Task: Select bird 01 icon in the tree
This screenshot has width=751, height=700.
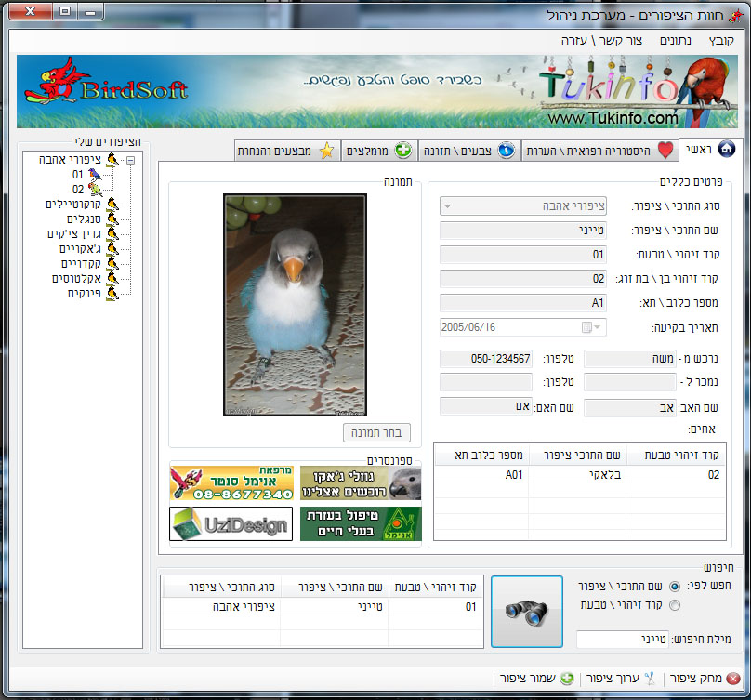Action: [93, 174]
